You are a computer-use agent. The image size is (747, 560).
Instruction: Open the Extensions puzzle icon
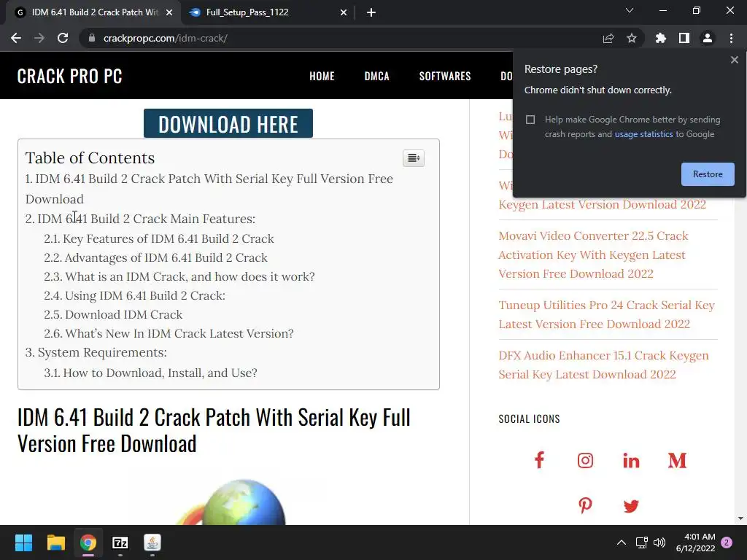(661, 38)
